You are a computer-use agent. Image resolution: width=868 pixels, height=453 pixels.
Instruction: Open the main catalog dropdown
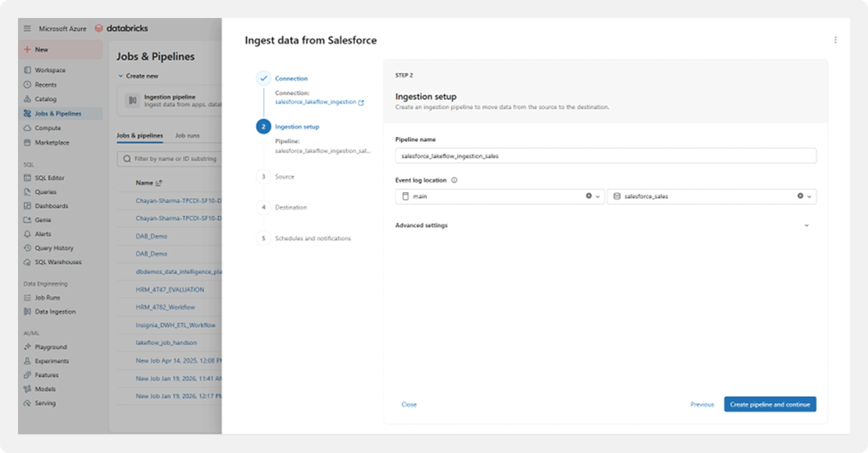[x=598, y=196]
